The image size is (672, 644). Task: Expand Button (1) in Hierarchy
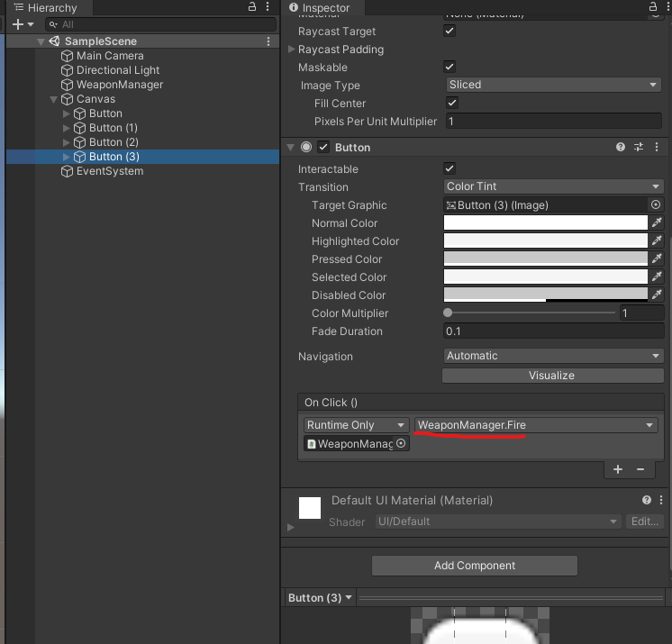tap(66, 128)
